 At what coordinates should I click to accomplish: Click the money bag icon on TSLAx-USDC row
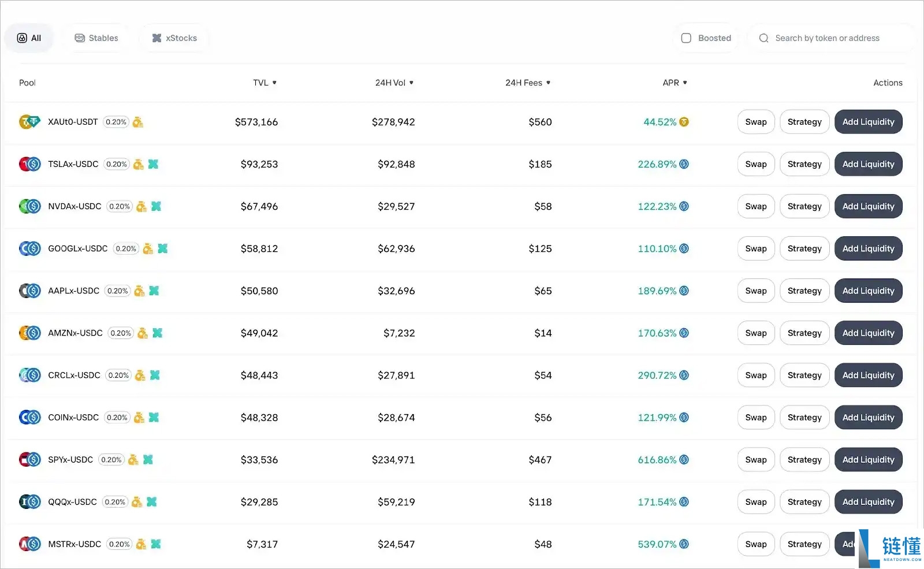tap(138, 164)
